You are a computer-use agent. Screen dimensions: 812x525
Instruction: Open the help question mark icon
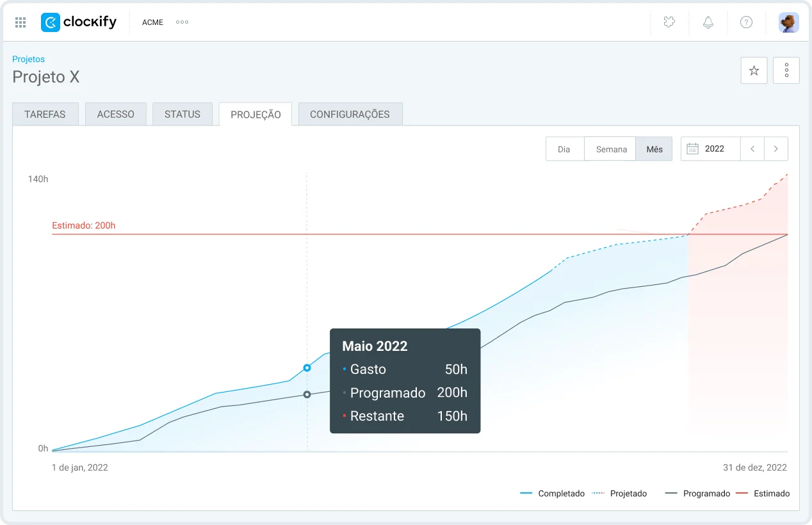(746, 22)
